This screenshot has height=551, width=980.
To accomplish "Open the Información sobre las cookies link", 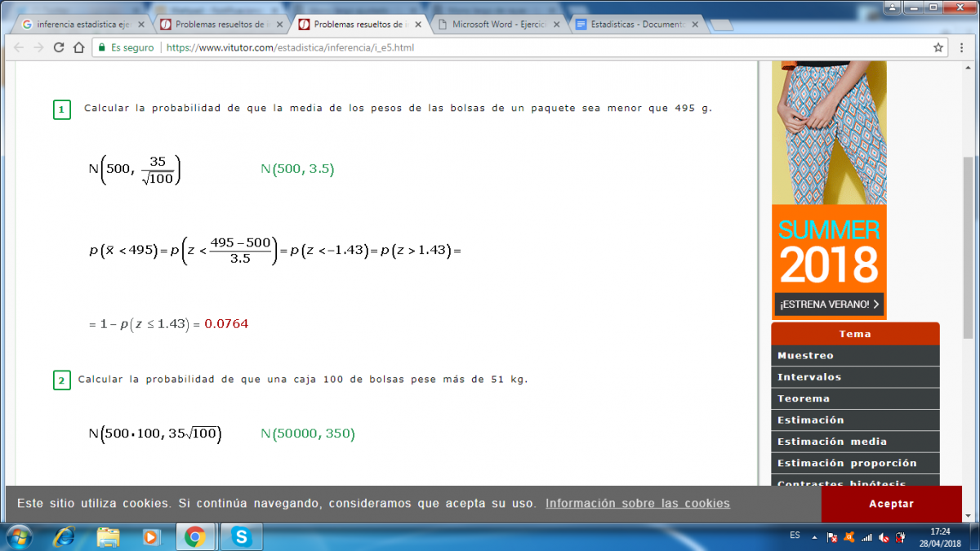I will (x=638, y=503).
